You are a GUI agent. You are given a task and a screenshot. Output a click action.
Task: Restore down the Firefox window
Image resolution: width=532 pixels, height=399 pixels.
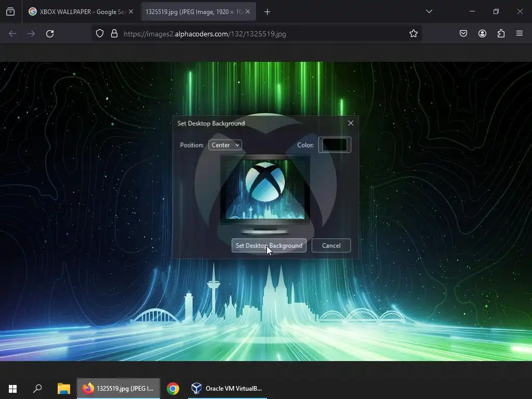(496, 11)
